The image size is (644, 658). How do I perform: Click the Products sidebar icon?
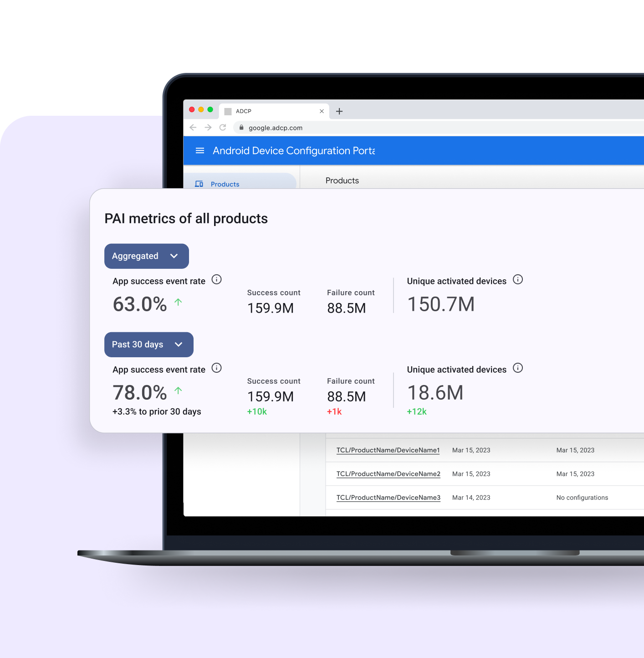[199, 184]
